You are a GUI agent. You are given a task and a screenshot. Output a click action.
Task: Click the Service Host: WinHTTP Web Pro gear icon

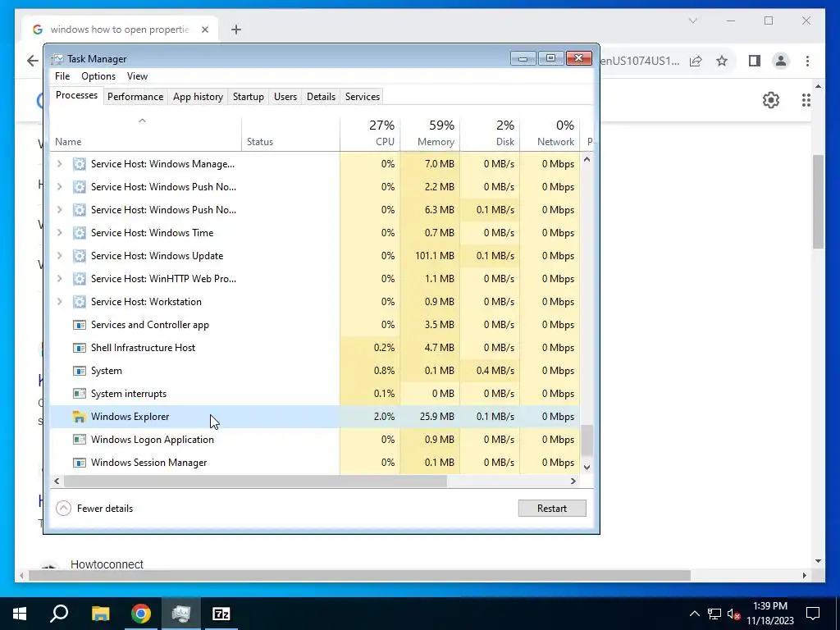[80, 279]
